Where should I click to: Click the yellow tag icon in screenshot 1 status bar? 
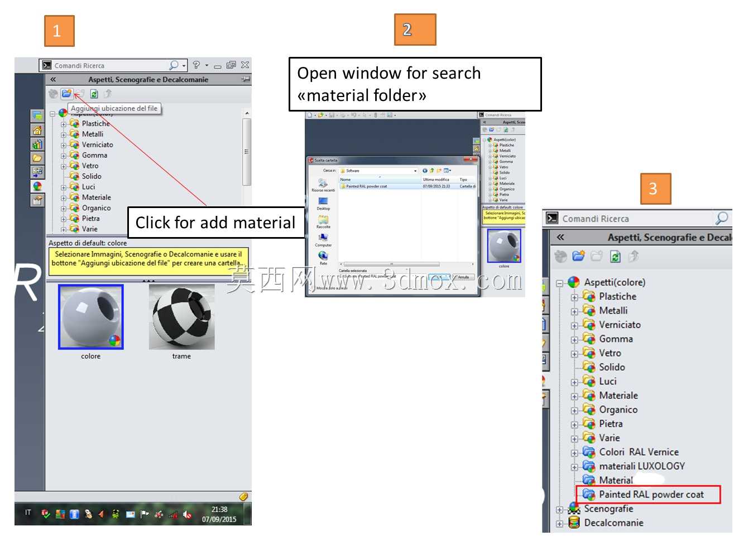[x=243, y=496]
